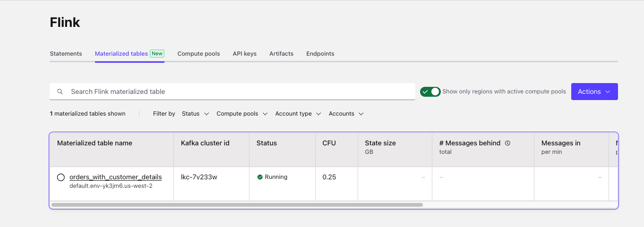This screenshot has height=227, width=644.
Task: Toggle Show only regions with active compute pools
Action: point(430,92)
